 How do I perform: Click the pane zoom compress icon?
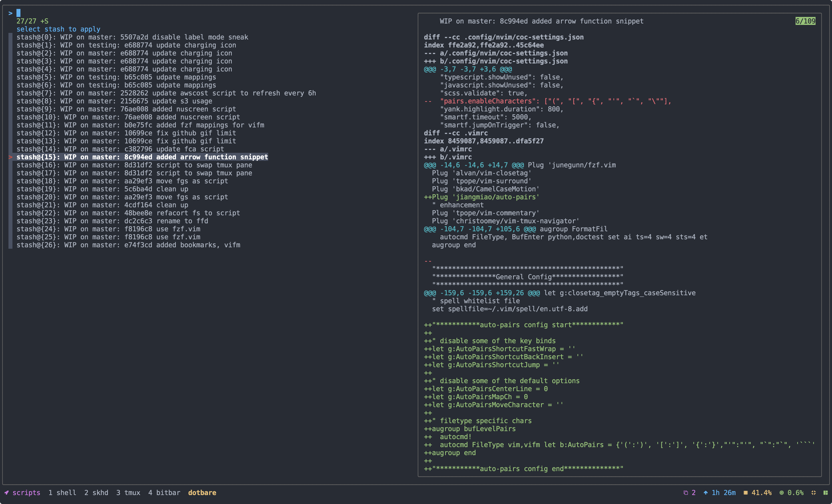[x=813, y=492]
